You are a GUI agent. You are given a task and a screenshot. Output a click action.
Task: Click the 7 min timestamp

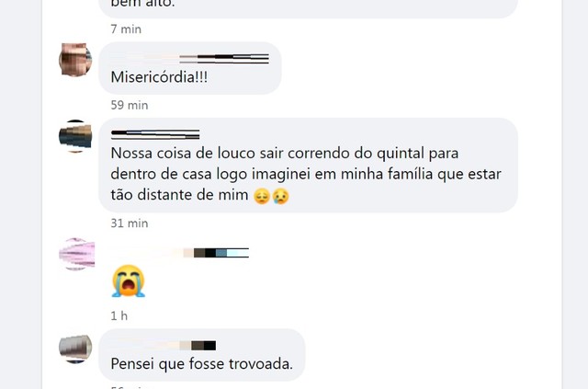(126, 29)
